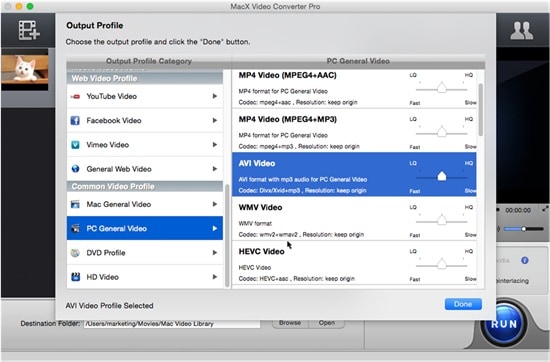Adjust MP4 (MPEG4+MP3) quality slider

coord(442,132)
